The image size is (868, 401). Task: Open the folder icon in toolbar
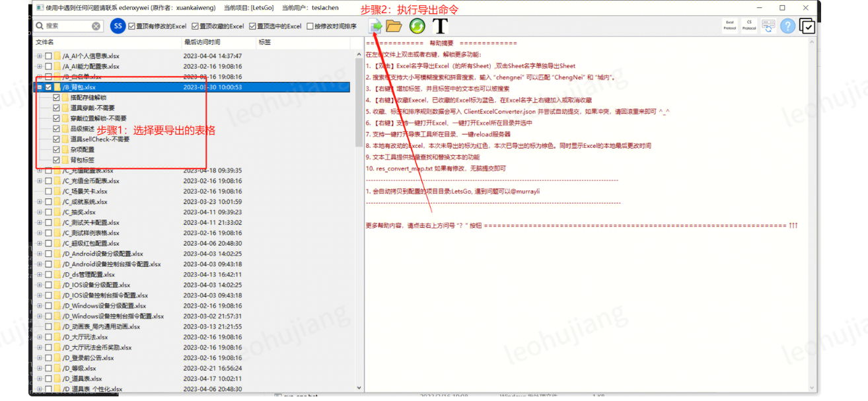(x=394, y=26)
